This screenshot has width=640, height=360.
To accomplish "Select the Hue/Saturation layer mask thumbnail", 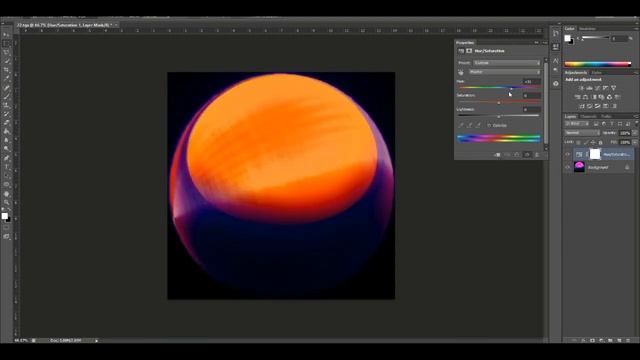I will click(595, 154).
